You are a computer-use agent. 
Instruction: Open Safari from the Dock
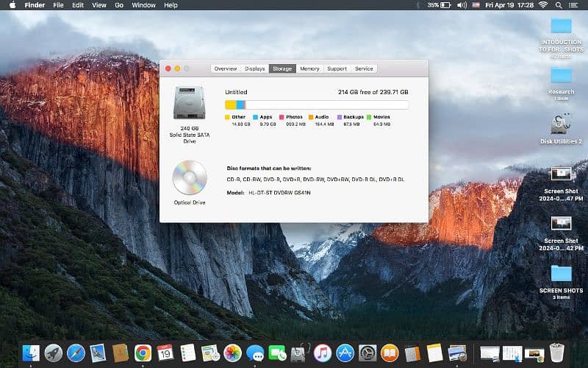click(76, 353)
